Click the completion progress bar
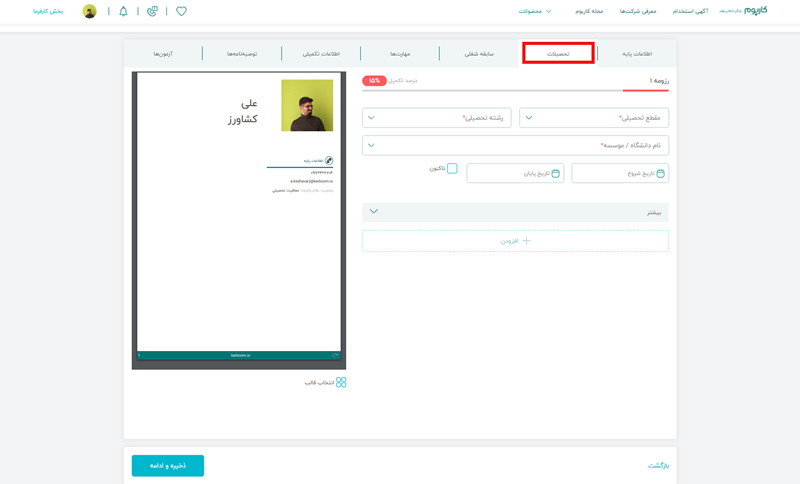Screen dimensions: 800x484 pyautogui.click(x=515, y=91)
